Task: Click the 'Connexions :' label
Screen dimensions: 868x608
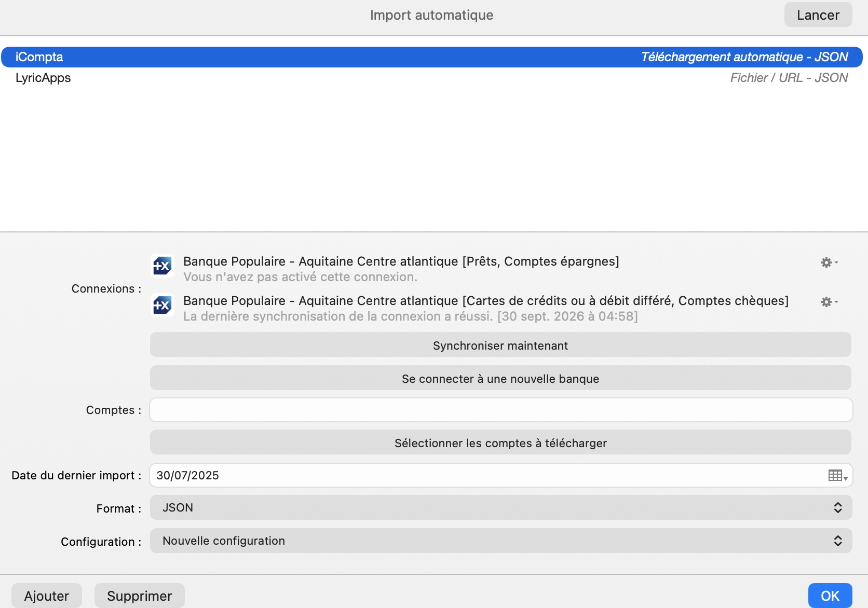Action: [106, 289]
